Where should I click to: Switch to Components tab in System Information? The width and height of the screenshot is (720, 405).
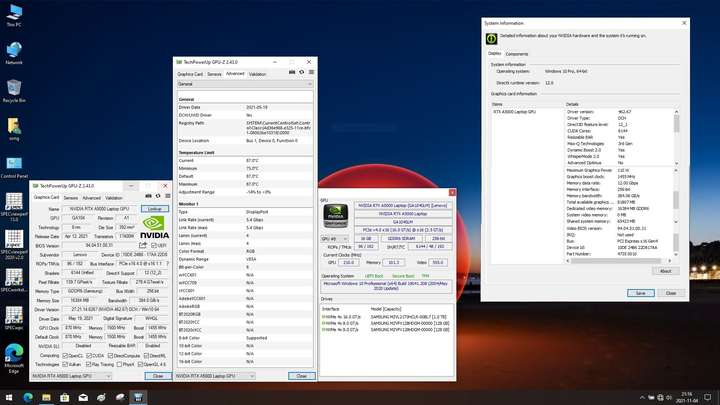click(x=517, y=54)
